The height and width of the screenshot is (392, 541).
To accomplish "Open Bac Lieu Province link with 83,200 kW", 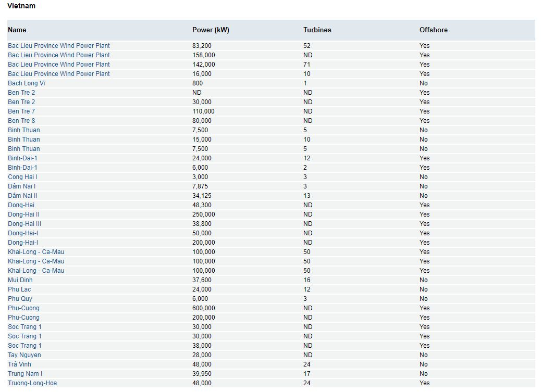I will [x=59, y=45].
